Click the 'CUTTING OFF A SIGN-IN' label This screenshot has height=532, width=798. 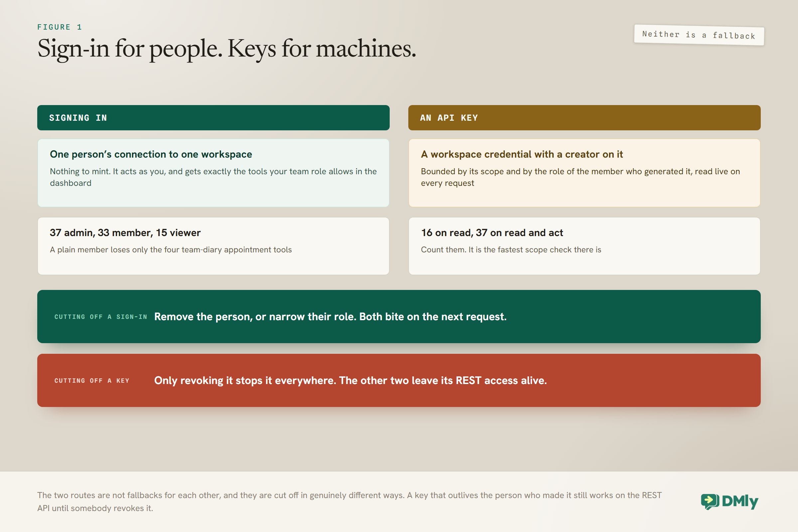(x=101, y=317)
